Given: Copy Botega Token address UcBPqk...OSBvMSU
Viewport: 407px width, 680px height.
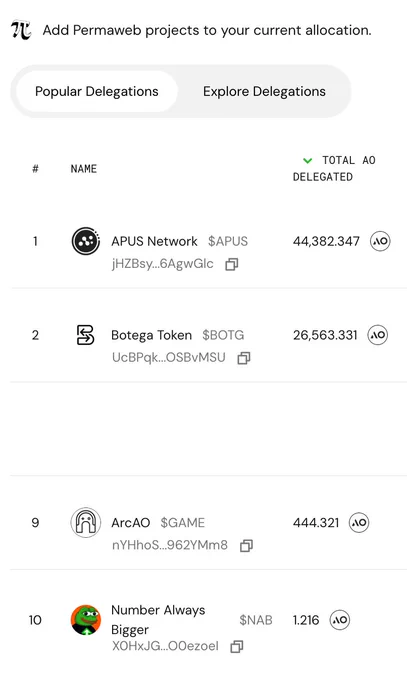Looking at the screenshot, I should (x=244, y=358).
